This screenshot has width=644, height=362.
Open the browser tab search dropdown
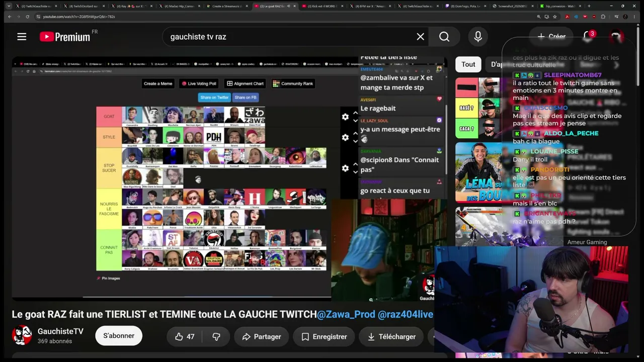point(9,6)
